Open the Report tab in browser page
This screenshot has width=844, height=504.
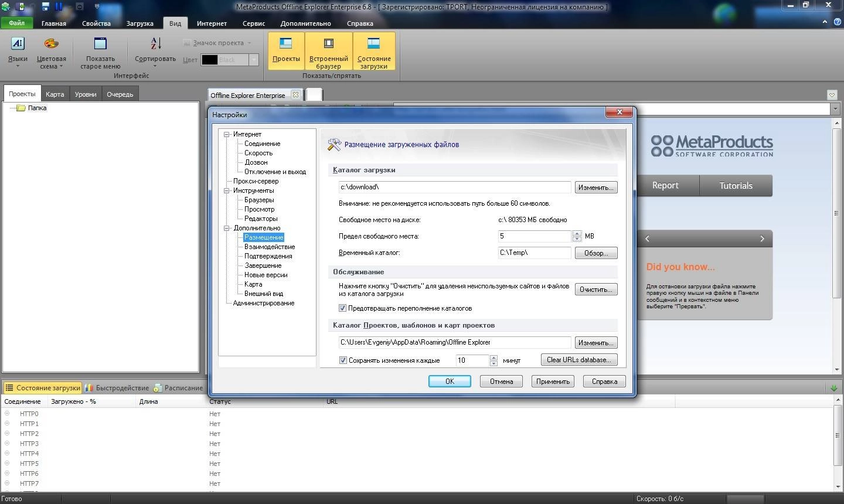665,185
